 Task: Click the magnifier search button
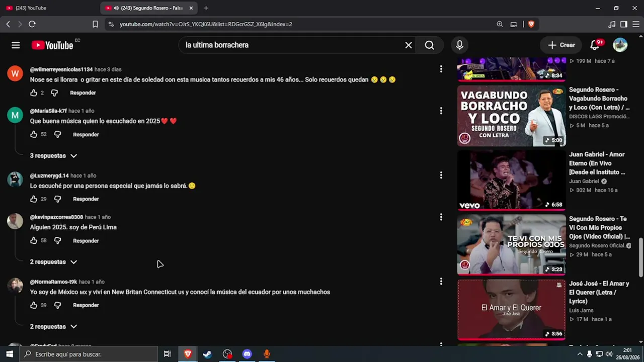tap(429, 45)
